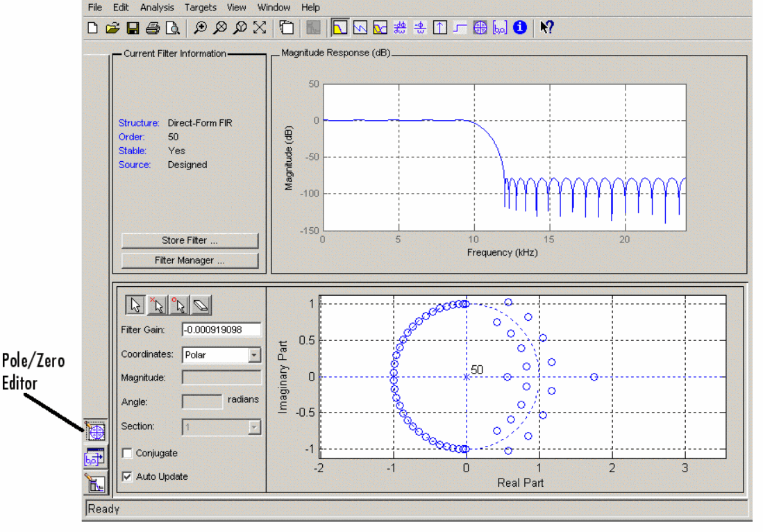Uncheck the Auto Update checkbox
763x532 pixels.
pyautogui.click(x=127, y=477)
